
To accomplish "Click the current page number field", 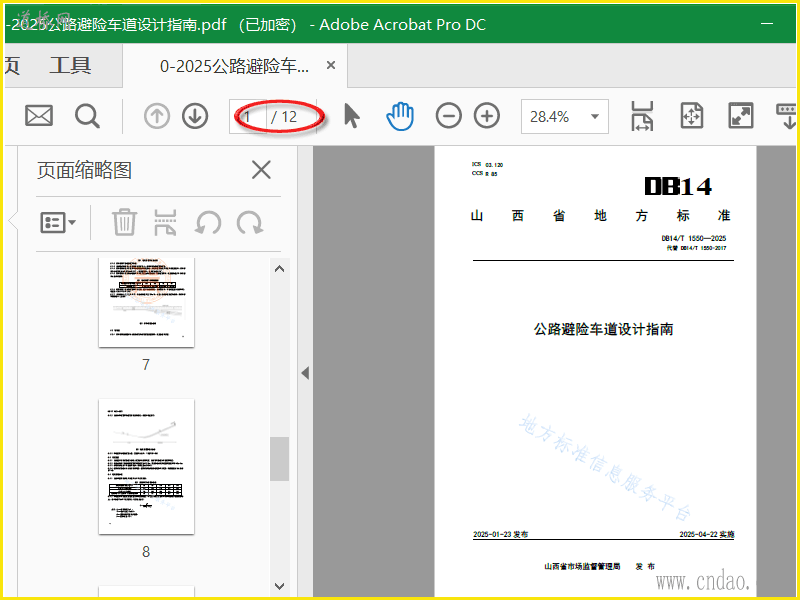I will pos(248,117).
